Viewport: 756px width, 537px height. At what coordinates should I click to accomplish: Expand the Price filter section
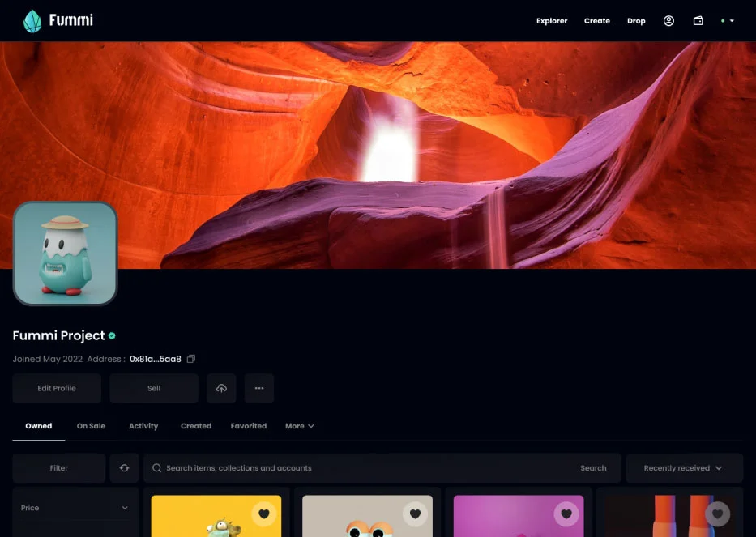tap(74, 508)
